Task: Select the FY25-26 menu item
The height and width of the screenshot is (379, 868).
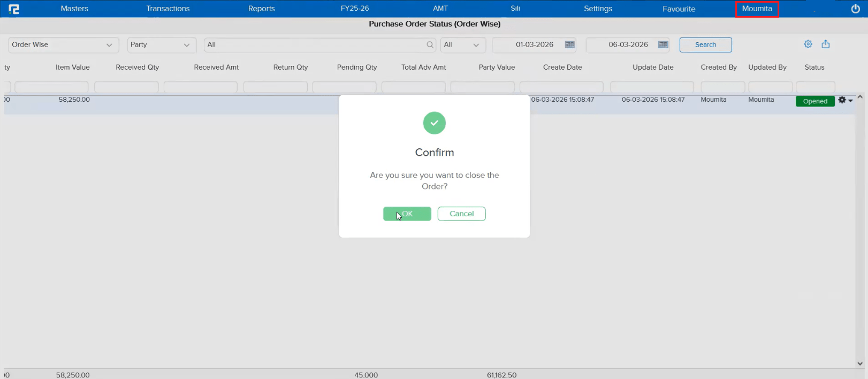Action: (x=355, y=9)
